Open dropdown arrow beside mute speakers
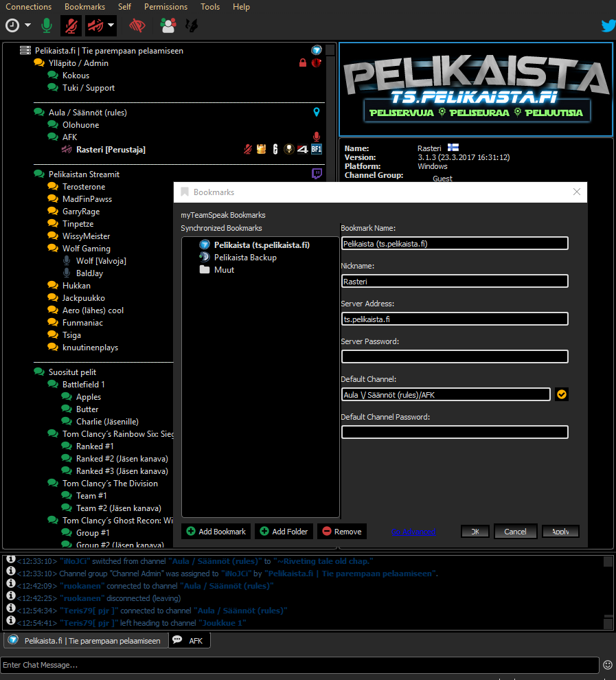This screenshot has width=616, height=680. [x=111, y=25]
